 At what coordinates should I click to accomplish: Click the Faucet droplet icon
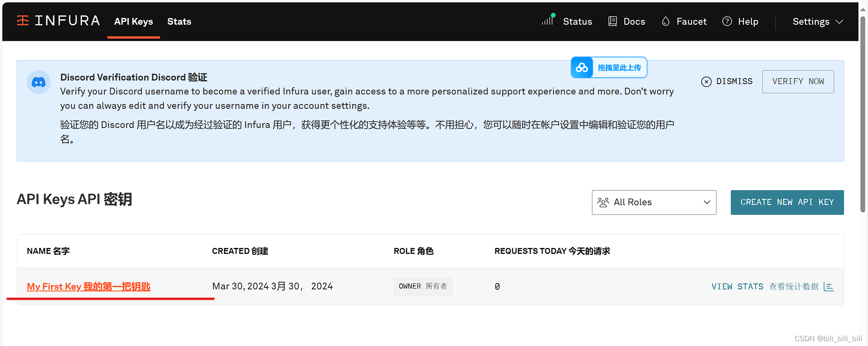tap(665, 21)
